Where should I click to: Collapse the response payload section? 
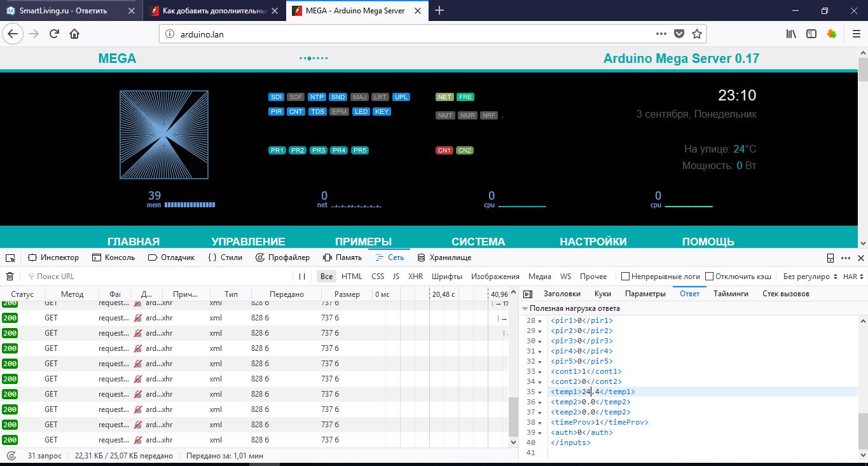coord(525,308)
